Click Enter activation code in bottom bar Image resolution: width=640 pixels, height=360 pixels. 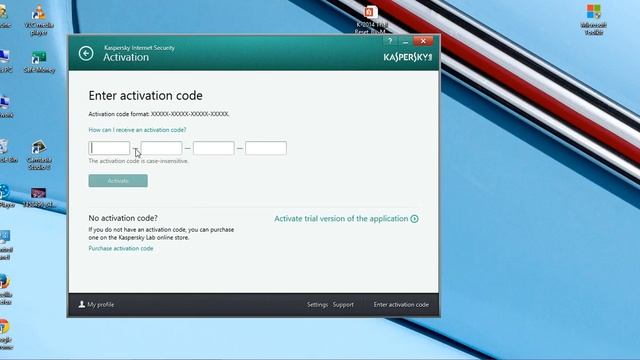[401, 304]
